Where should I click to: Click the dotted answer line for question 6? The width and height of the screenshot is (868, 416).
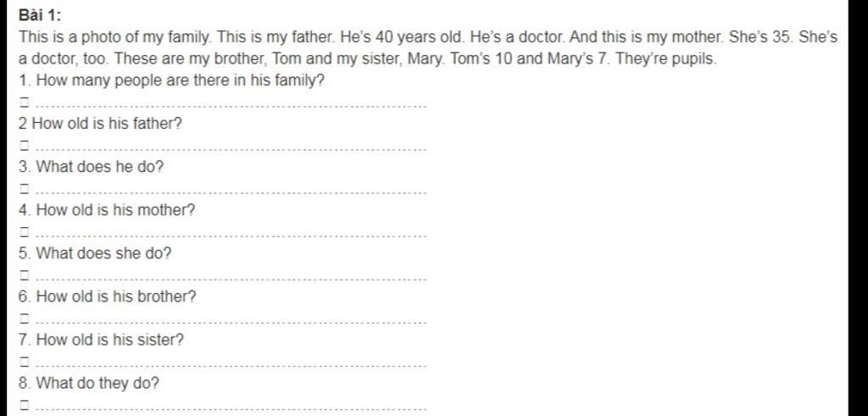pyautogui.click(x=231, y=322)
